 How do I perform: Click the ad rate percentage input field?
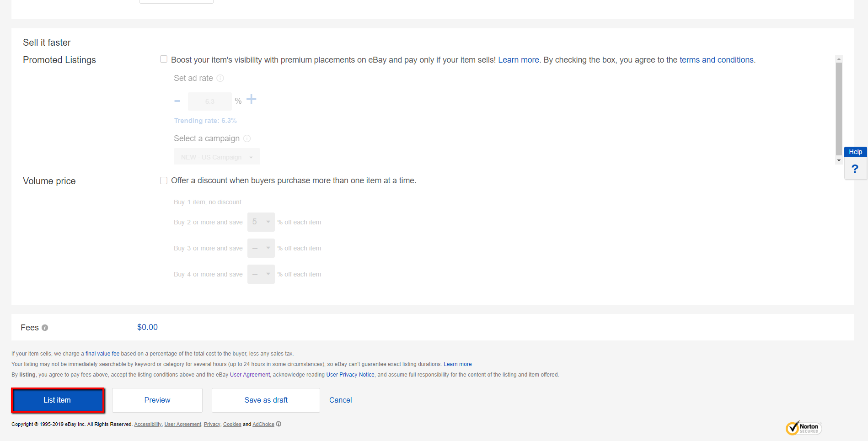point(210,101)
